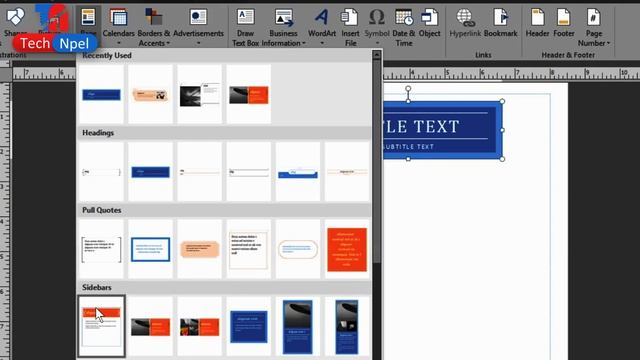Click the Footer icon
The height and width of the screenshot is (360, 640).
[x=564, y=18]
